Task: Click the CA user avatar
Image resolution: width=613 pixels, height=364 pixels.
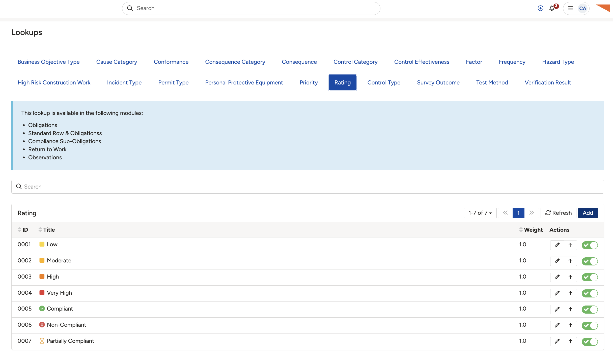Action: point(583,8)
